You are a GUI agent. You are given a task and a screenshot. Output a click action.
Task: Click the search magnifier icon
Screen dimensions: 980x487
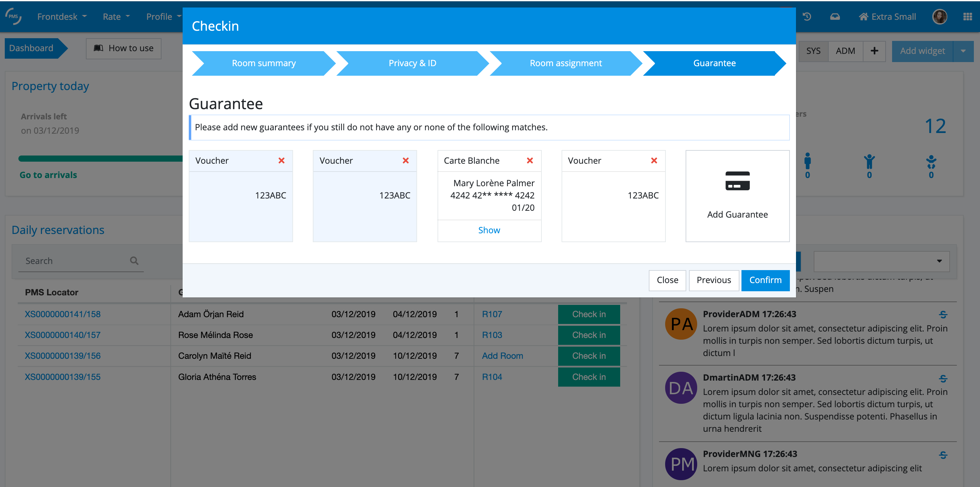pyautogui.click(x=134, y=261)
